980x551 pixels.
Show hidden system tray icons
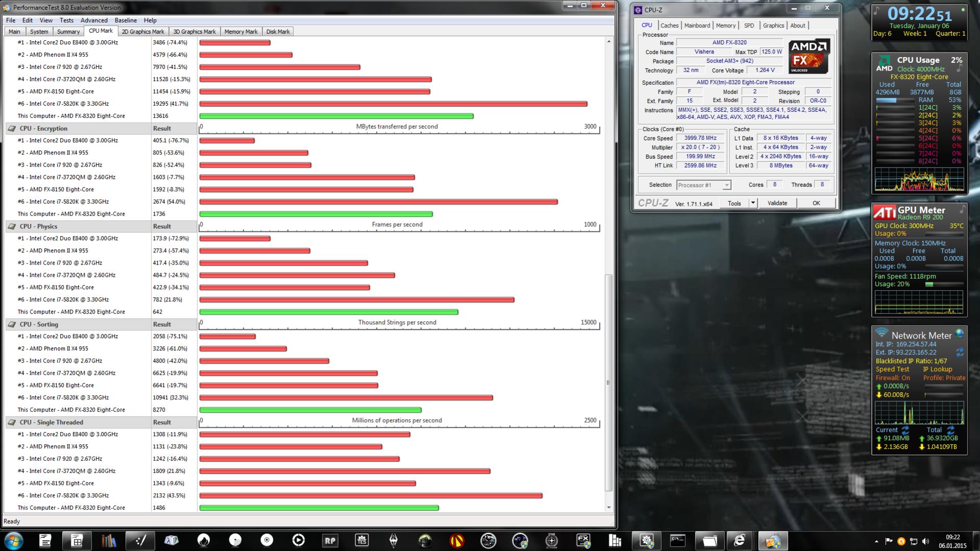(x=877, y=541)
